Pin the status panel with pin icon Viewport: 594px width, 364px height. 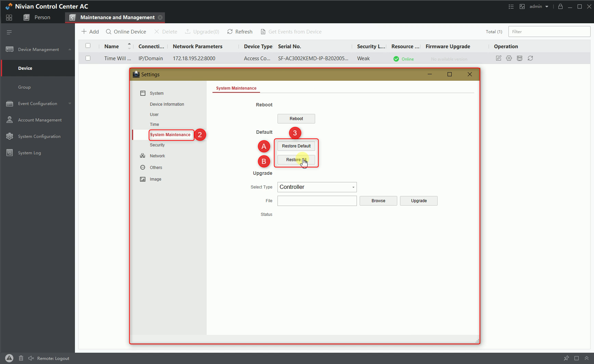click(x=567, y=358)
